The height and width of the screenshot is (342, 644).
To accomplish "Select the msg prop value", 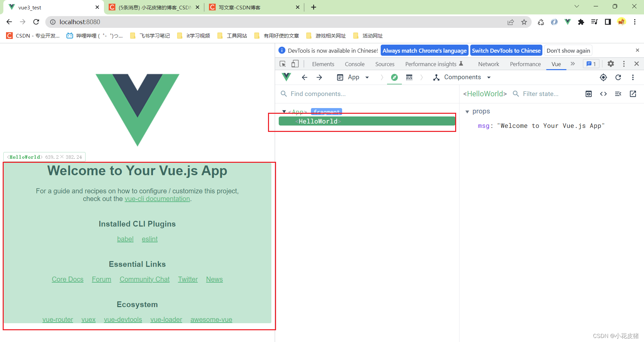I will tap(550, 126).
